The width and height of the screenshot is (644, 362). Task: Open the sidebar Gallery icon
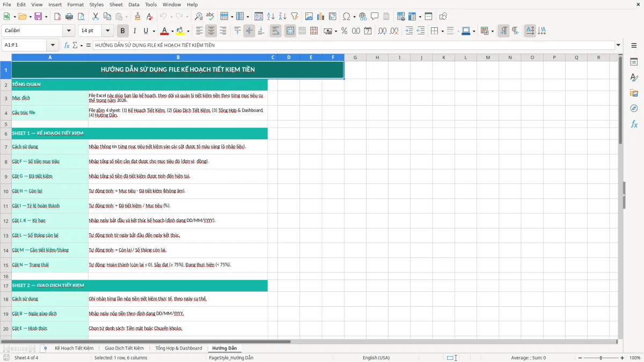pos(634,93)
